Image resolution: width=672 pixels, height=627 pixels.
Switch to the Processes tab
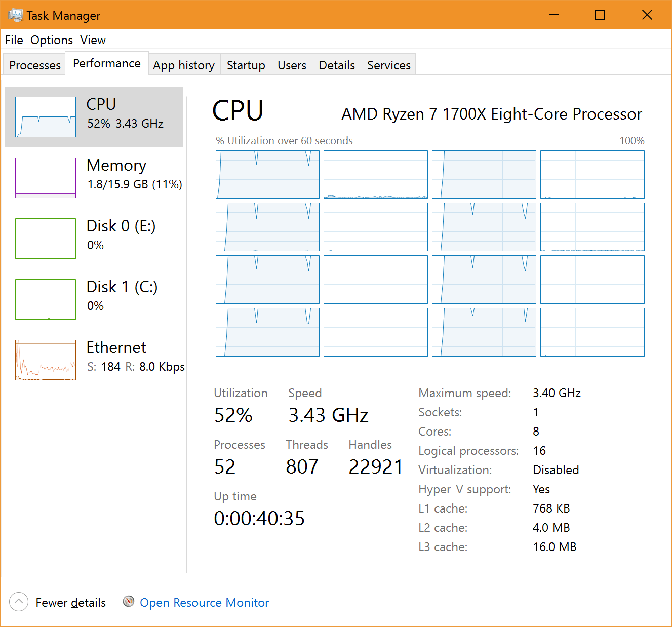[x=35, y=65]
